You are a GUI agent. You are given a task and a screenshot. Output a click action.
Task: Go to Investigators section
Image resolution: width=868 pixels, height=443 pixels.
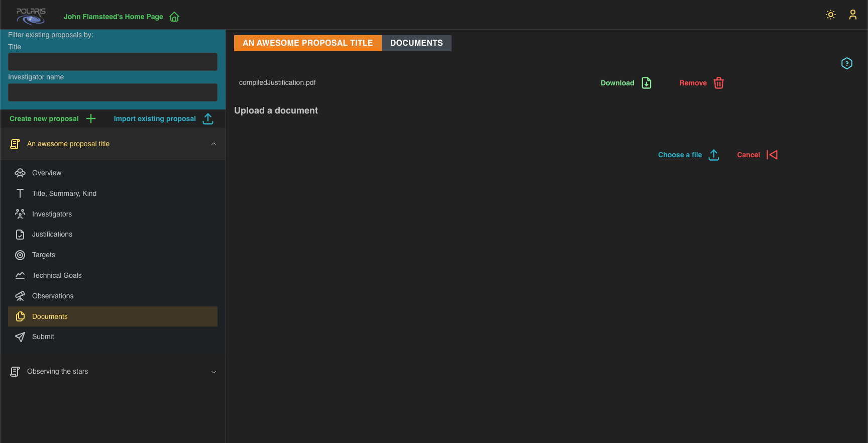pos(113,214)
